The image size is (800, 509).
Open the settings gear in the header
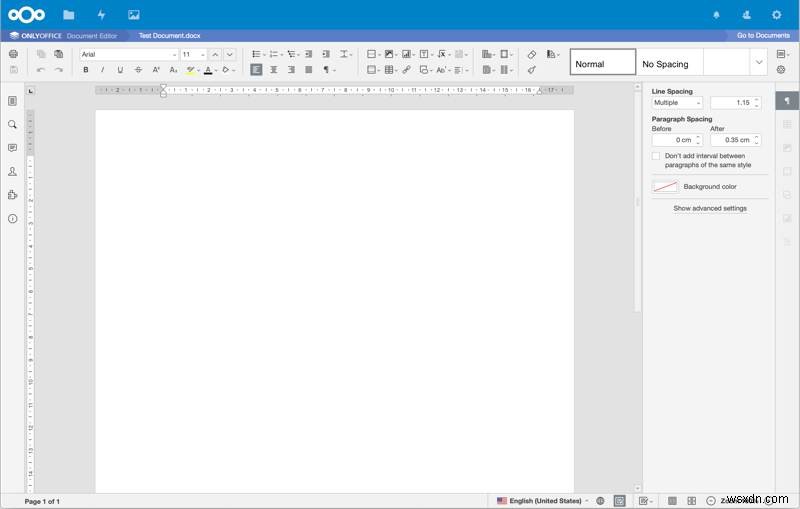tap(777, 15)
